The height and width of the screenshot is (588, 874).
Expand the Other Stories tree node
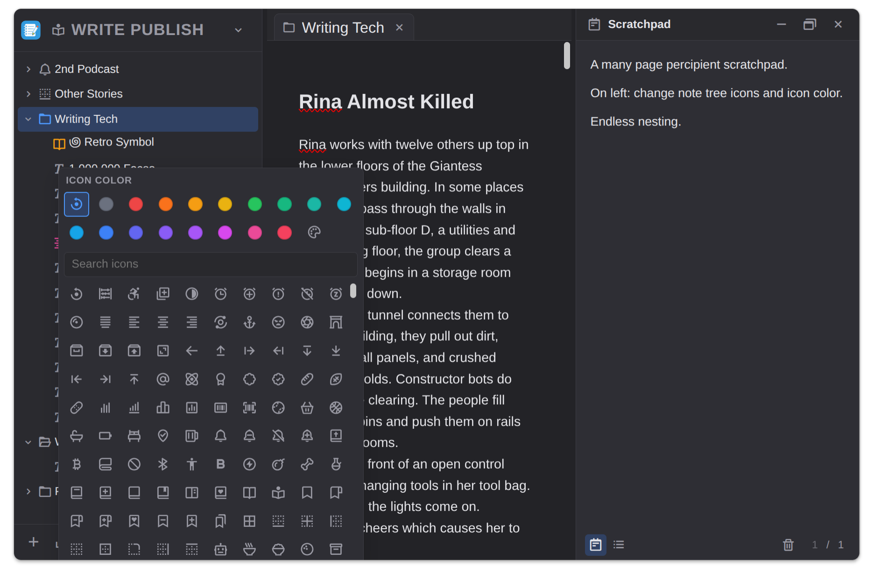pos(28,94)
